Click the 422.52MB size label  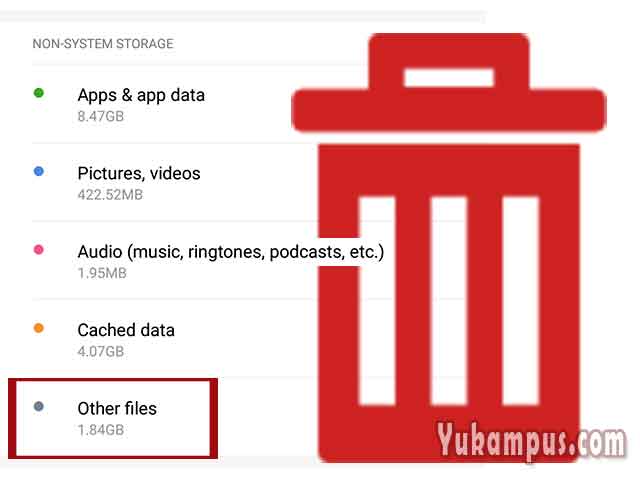(110, 195)
